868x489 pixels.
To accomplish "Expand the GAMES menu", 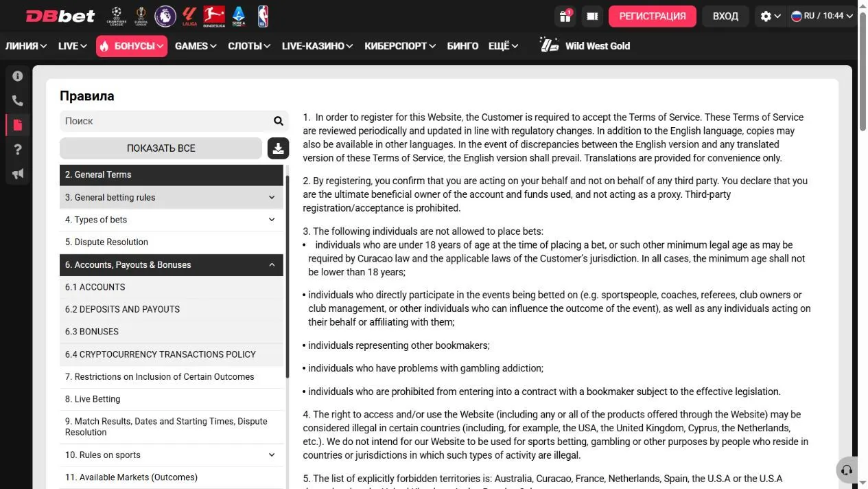I will click(196, 46).
